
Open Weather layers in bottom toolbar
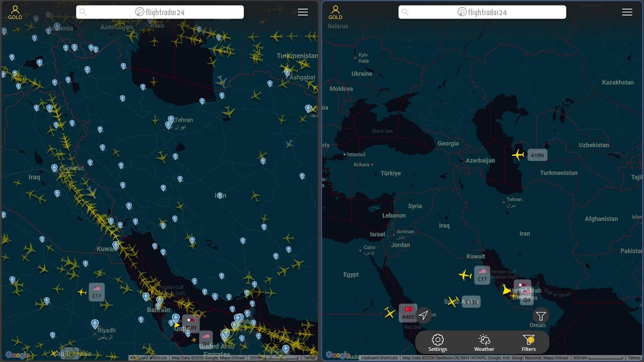(484, 343)
